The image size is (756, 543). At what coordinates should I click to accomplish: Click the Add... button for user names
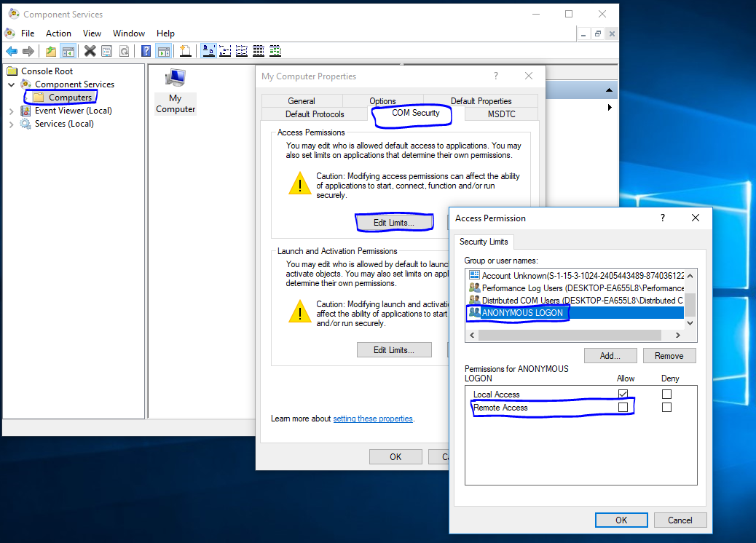tap(610, 356)
